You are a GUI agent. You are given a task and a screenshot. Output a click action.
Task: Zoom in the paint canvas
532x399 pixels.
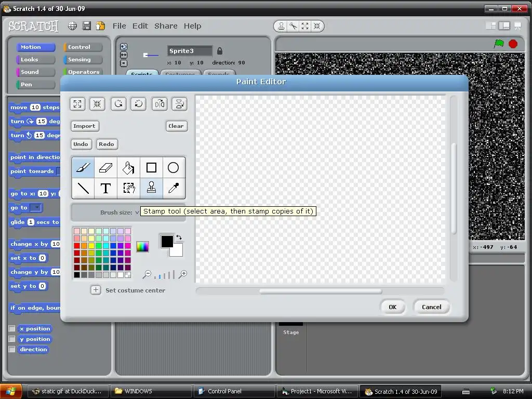tap(183, 274)
